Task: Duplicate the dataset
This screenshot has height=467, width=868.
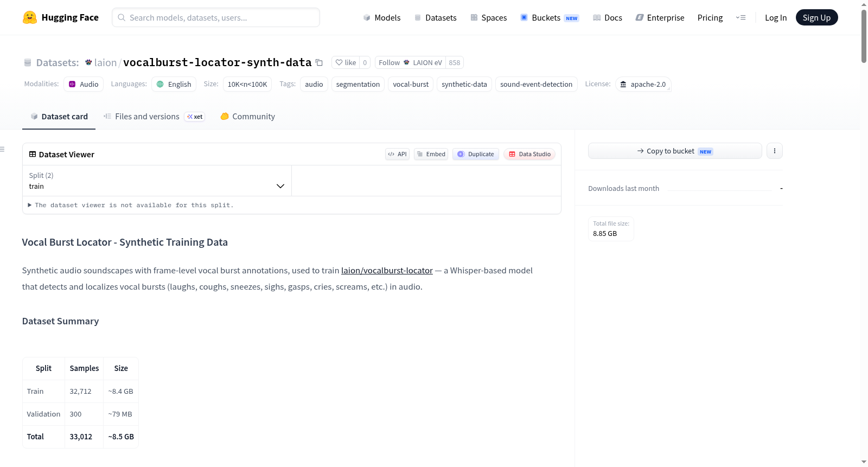Action: pos(476,154)
